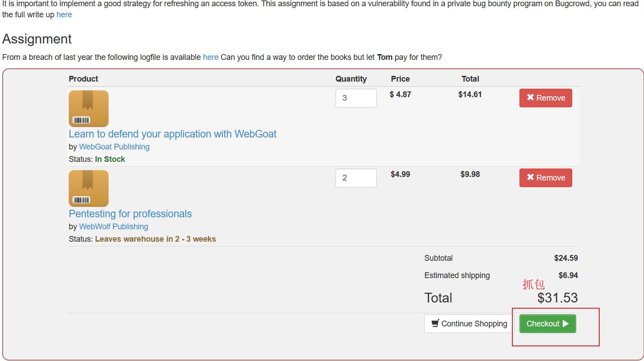Click X icon on first Remove button
Image resolution: width=644 pixels, height=361 pixels.
tap(530, 98)
